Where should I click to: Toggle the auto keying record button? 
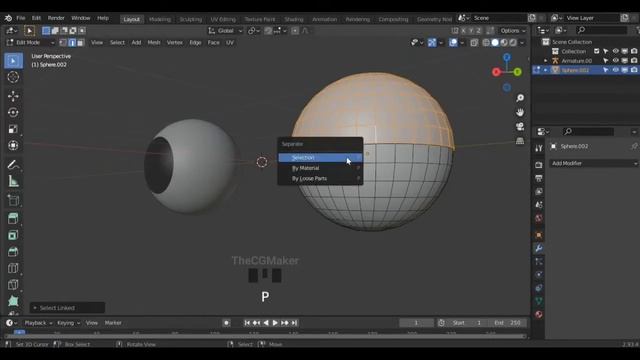(x=227, y=323)
